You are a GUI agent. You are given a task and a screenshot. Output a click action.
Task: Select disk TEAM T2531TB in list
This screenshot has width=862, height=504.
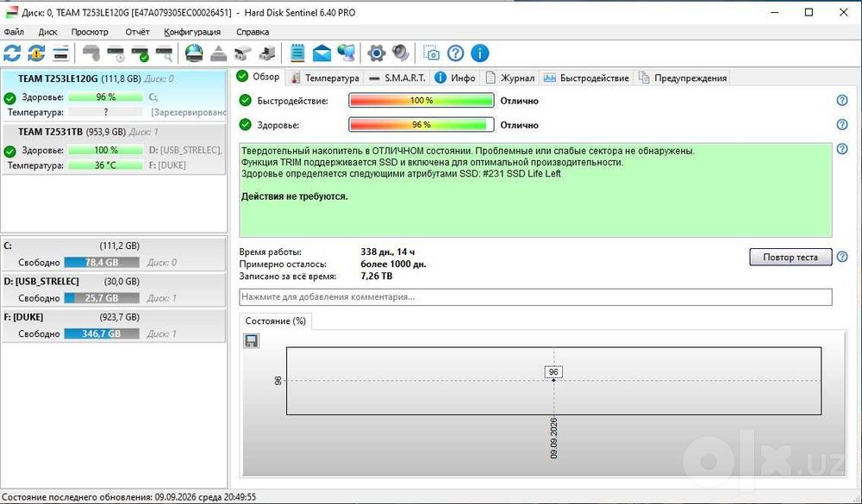[114, 149]
